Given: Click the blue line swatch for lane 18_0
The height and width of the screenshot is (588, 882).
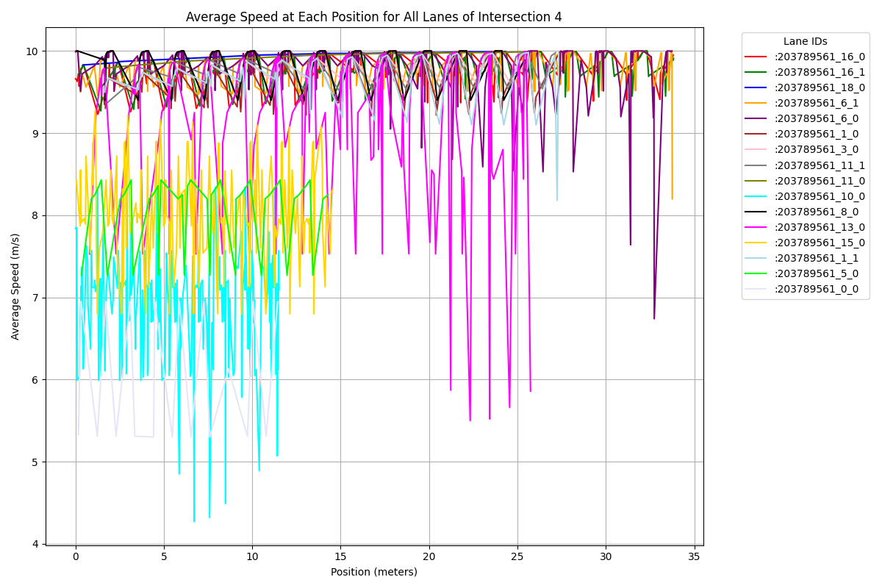Looking at the screenshot, I should pyautogui.click(x=756, y=87).
